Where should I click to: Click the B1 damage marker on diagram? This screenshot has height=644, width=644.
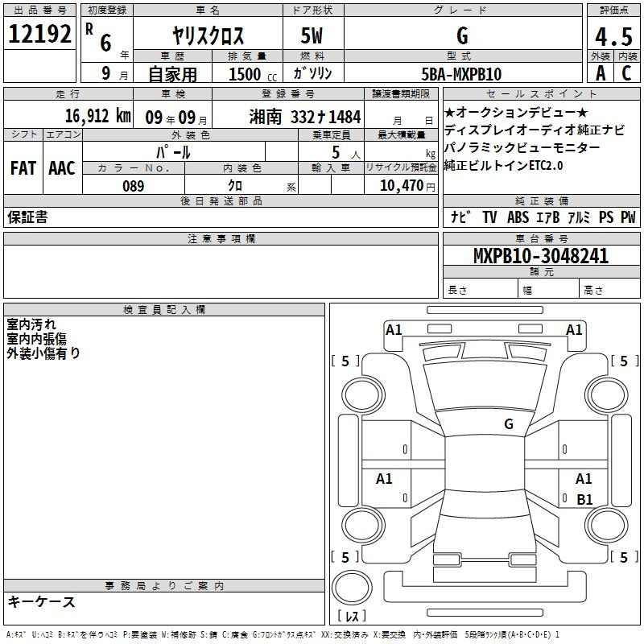584,499
